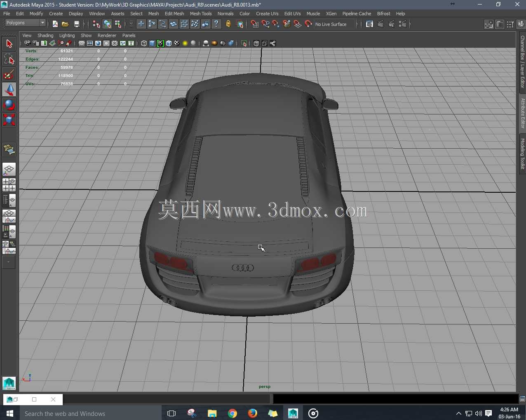526x420 pixels.
Task: Open viewport Renderer menu
Action: tap(107, 35)
